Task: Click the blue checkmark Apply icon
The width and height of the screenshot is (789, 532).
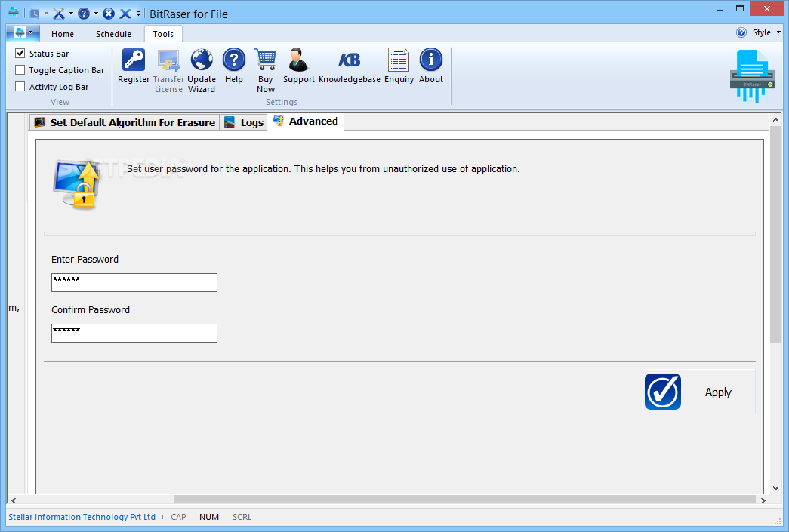Action: 663,392
